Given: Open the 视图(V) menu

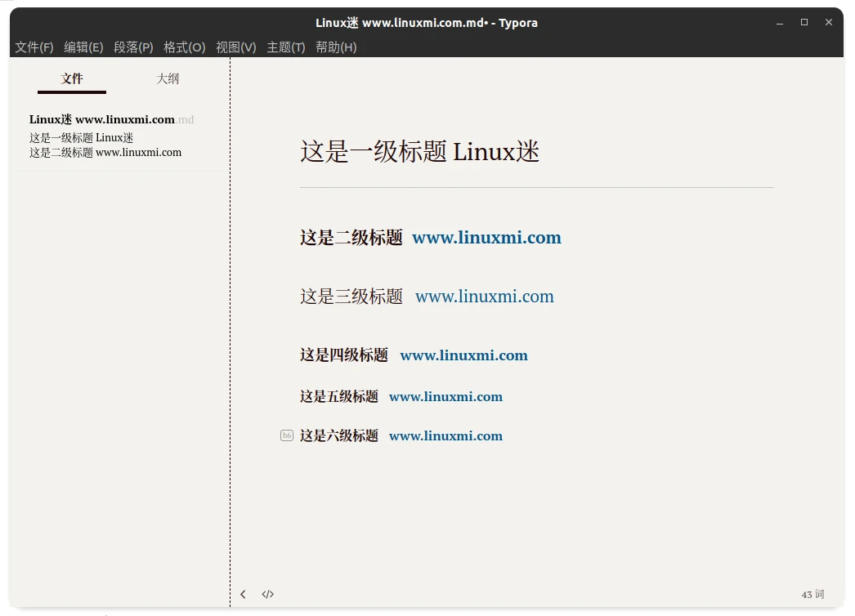Looking at the screenshot, I should coord(235,47).
